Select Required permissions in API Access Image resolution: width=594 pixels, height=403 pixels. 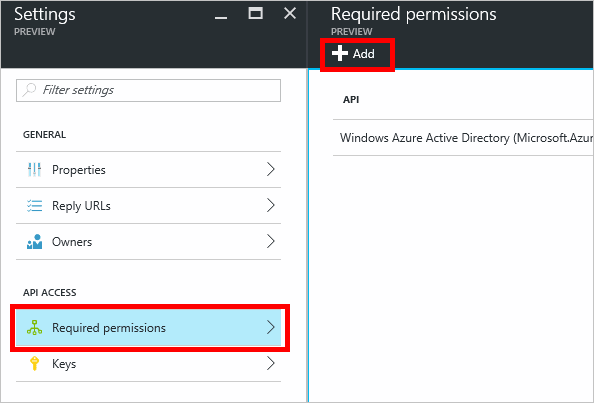(148, 328)
